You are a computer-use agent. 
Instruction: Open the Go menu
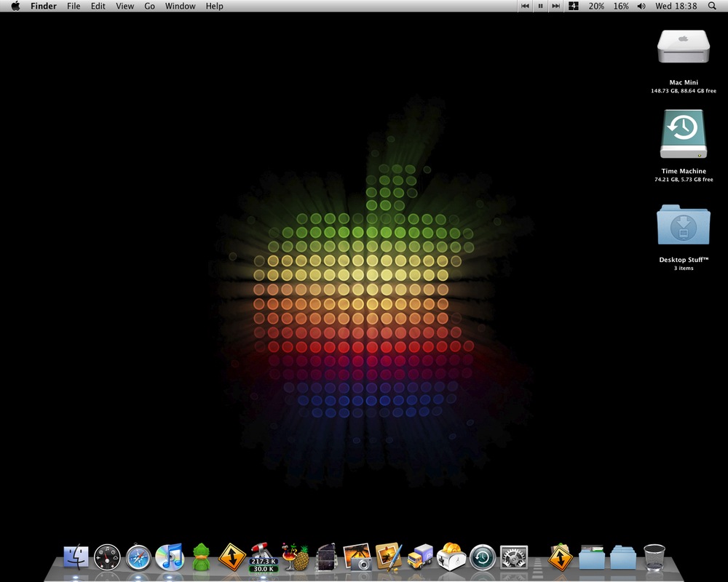(149, 6)
